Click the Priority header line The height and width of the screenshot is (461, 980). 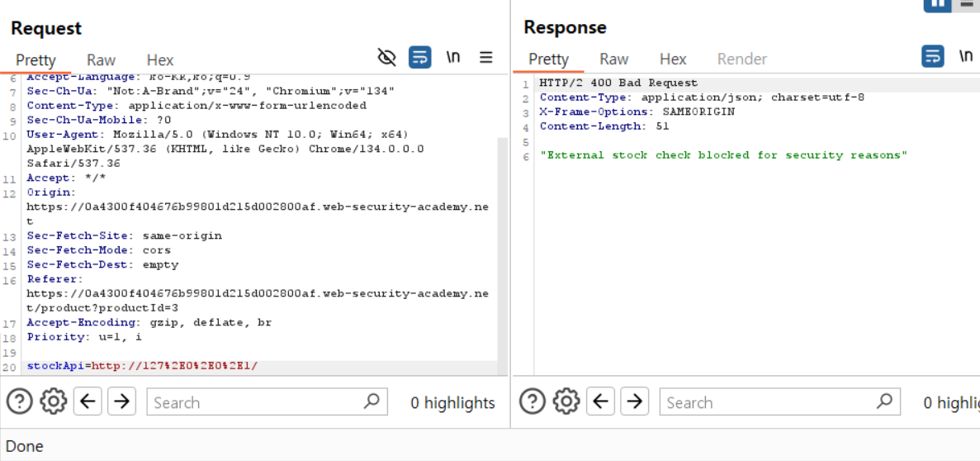[x=84, y=337]
